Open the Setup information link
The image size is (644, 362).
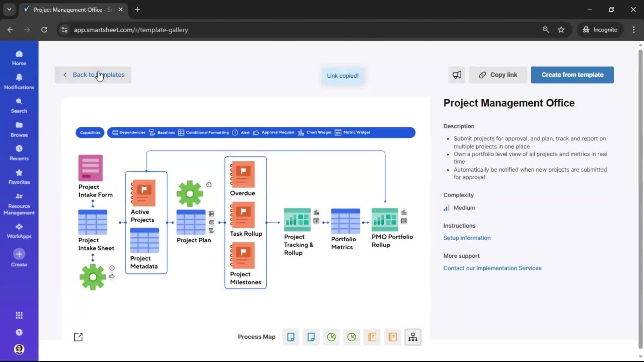coord(467,238)
